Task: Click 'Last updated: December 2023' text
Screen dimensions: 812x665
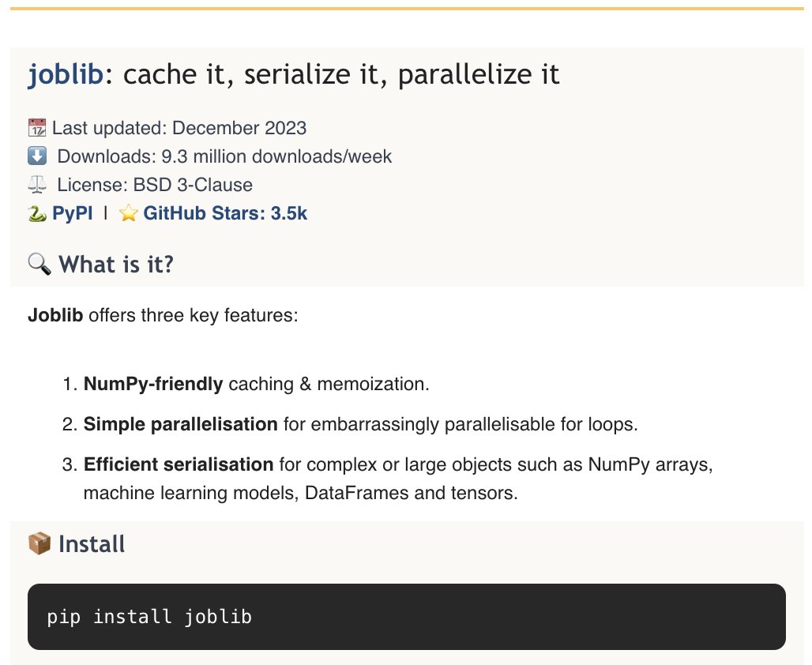Action: 179,128
